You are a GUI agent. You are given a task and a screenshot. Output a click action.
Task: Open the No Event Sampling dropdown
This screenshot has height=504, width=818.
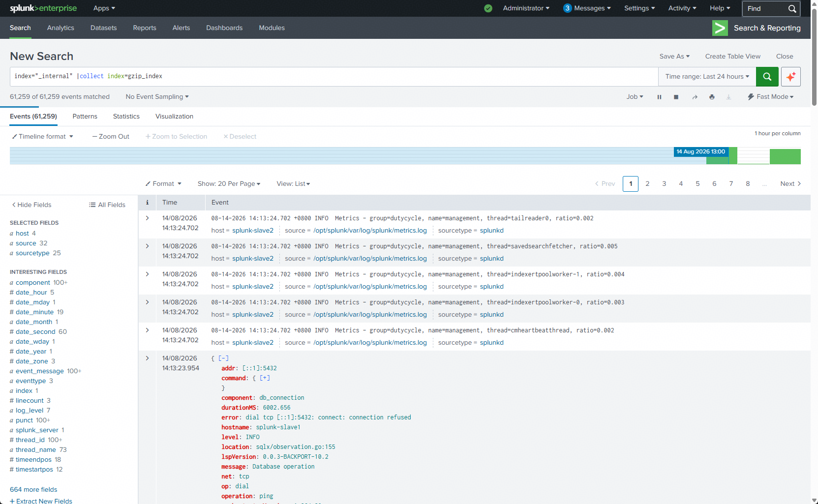[x=157, y=97]
